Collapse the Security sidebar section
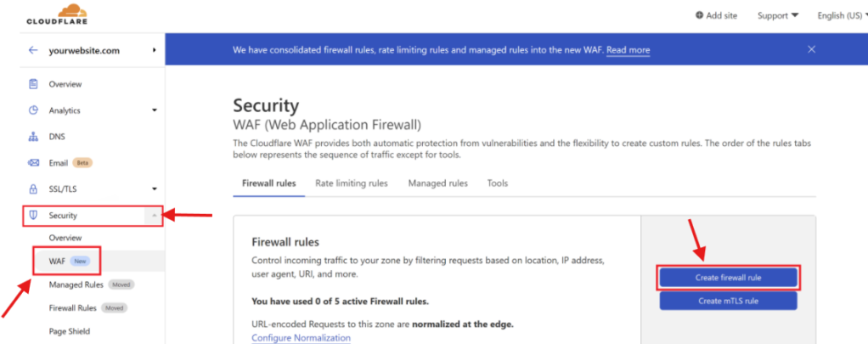This screenshot has height=344, width=868. [x=154, y=216]
